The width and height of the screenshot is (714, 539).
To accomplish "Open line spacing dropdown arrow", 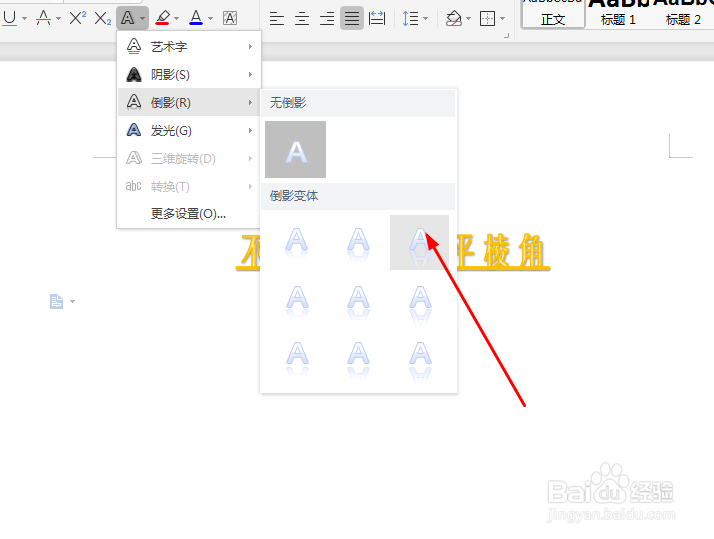I will (x=426, y=19).
